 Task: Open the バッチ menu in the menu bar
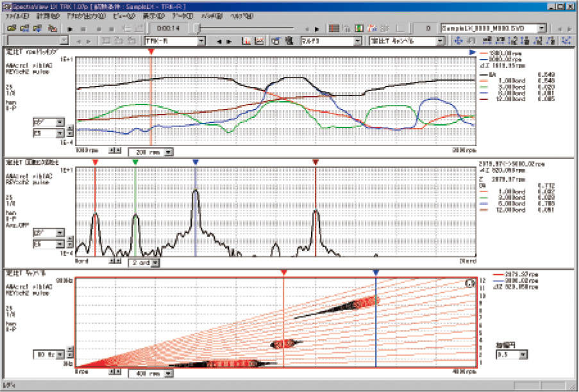click(212, 16)
